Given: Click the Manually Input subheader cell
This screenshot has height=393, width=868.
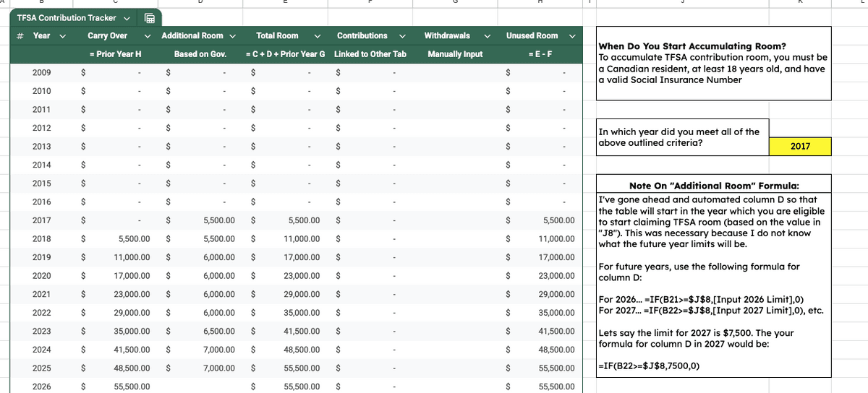Looking at the screenshot, I should pos(455,54).
